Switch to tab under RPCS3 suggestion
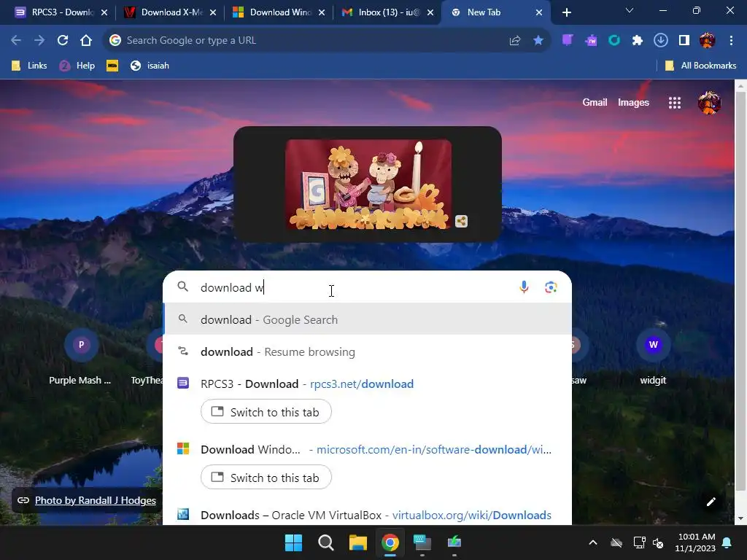Image resolution: width=747 pixels, height=560 pixels. 266,412
